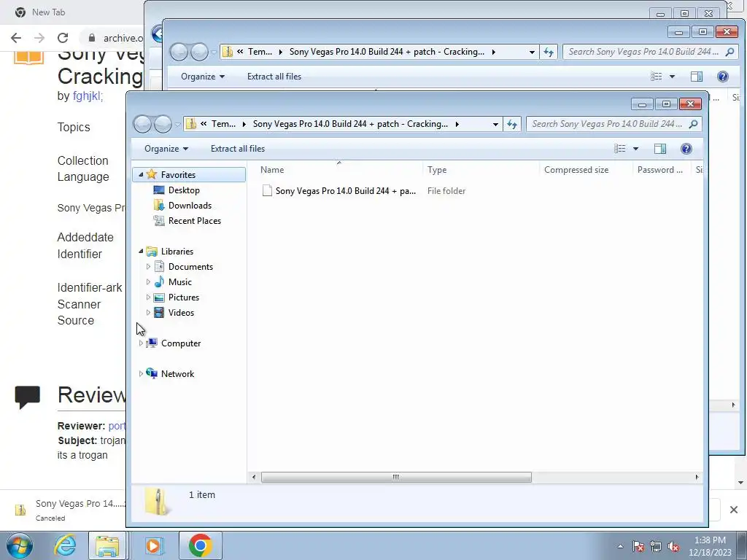Collapse the Libraries group arrow
Image resolution: width=747 pixels, height=560 pixels.
pyautogui.click(x=141, y=251)
